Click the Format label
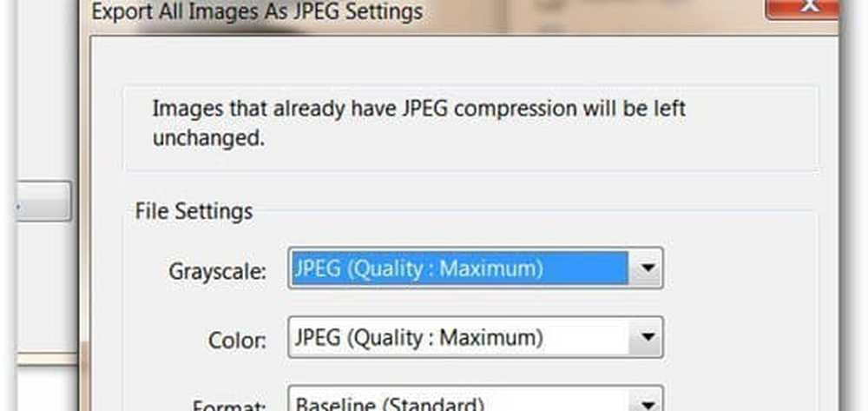The image size is (868, 411). 228,404
